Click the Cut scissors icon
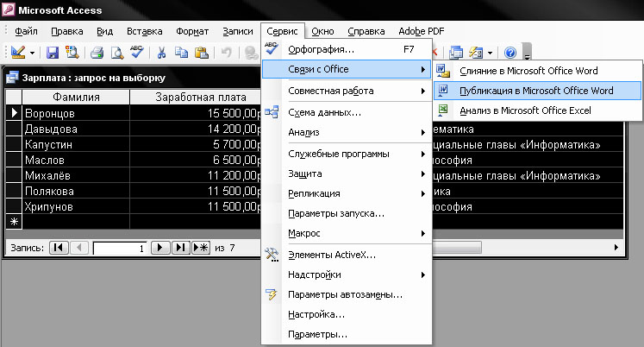 [161, 53]
